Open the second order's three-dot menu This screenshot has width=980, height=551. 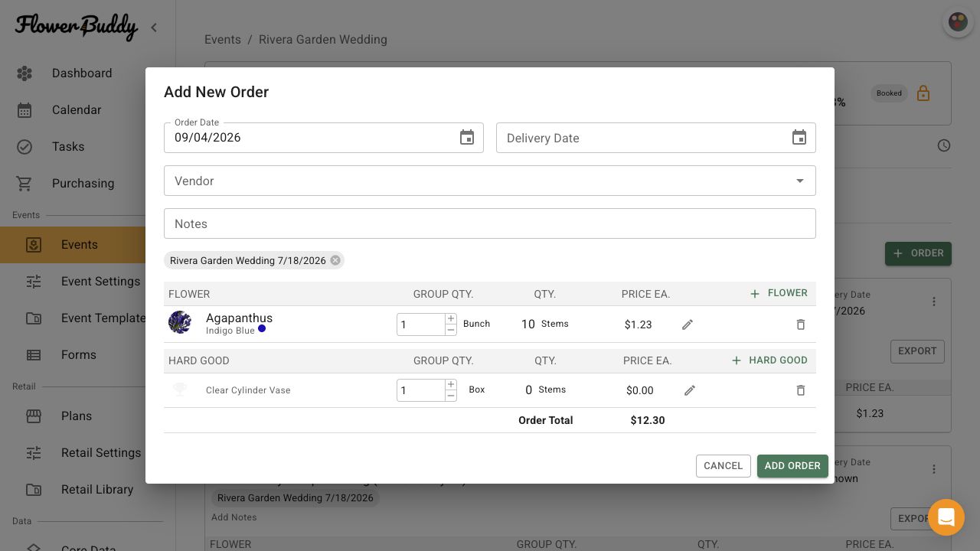934,469
